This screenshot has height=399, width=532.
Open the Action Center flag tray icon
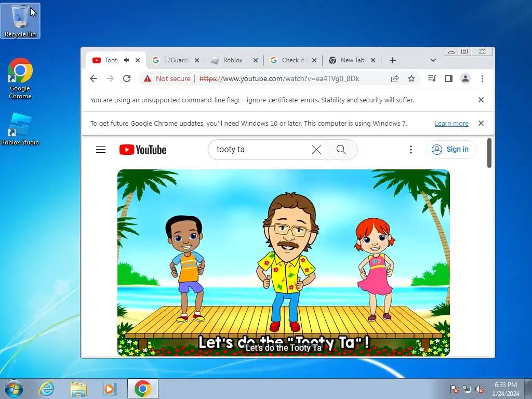(455, 389)
